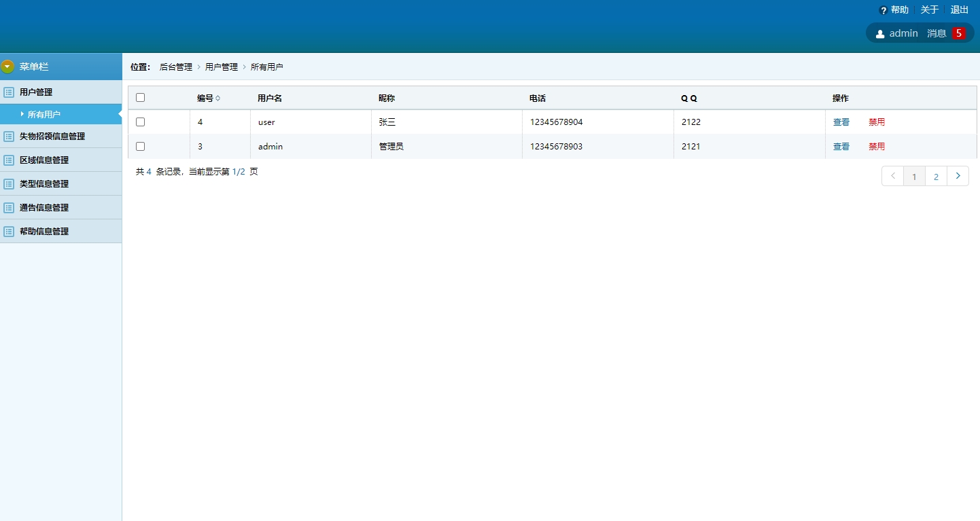Click the 通告信息管理 list icon
The width and height of the screenshot is (980, 521).
coord(9,208)
